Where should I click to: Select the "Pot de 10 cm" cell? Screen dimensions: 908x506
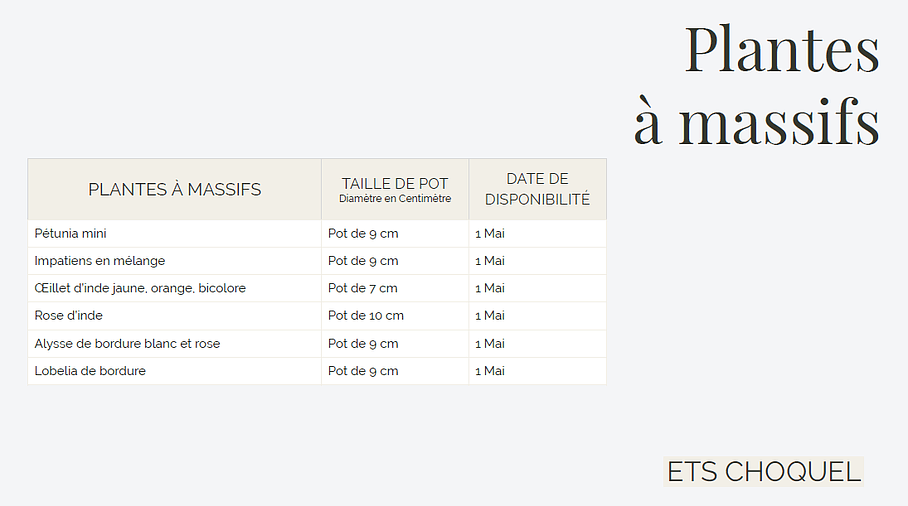[366, 316]
